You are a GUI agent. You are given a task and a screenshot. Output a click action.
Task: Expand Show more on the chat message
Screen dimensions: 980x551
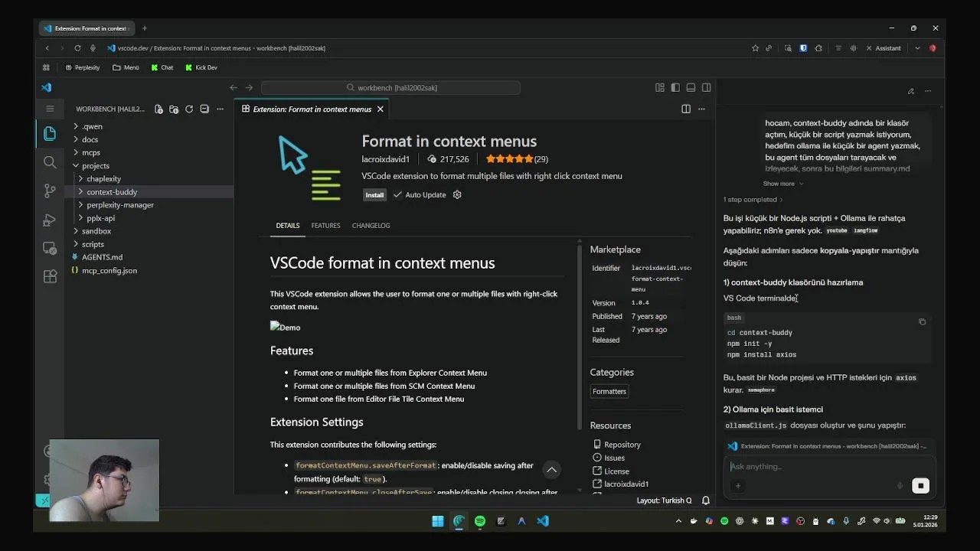click(x=782, y=184)
